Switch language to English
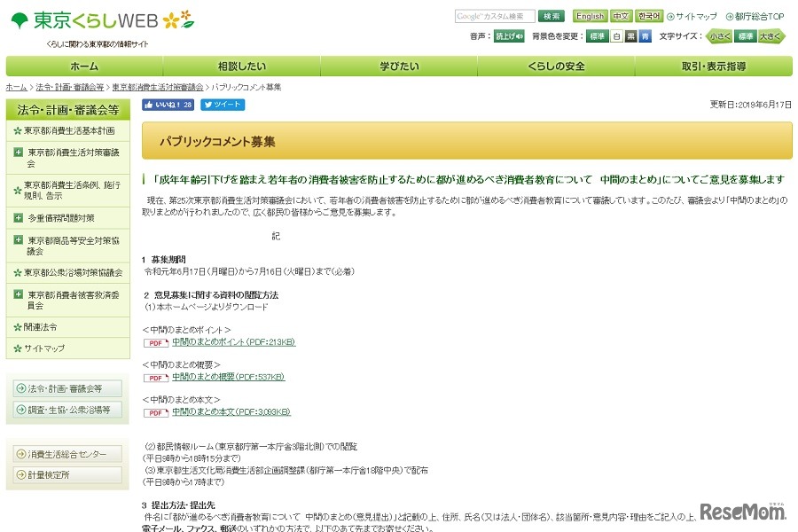 coord(590,16)
